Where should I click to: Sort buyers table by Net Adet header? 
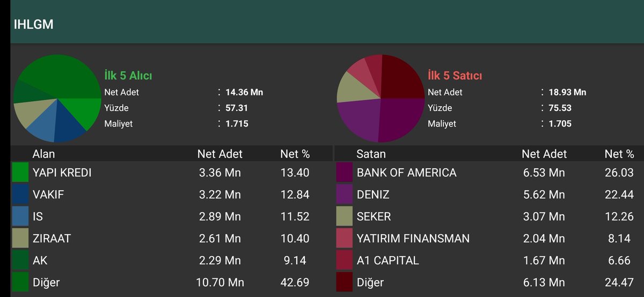coord(220,154)
